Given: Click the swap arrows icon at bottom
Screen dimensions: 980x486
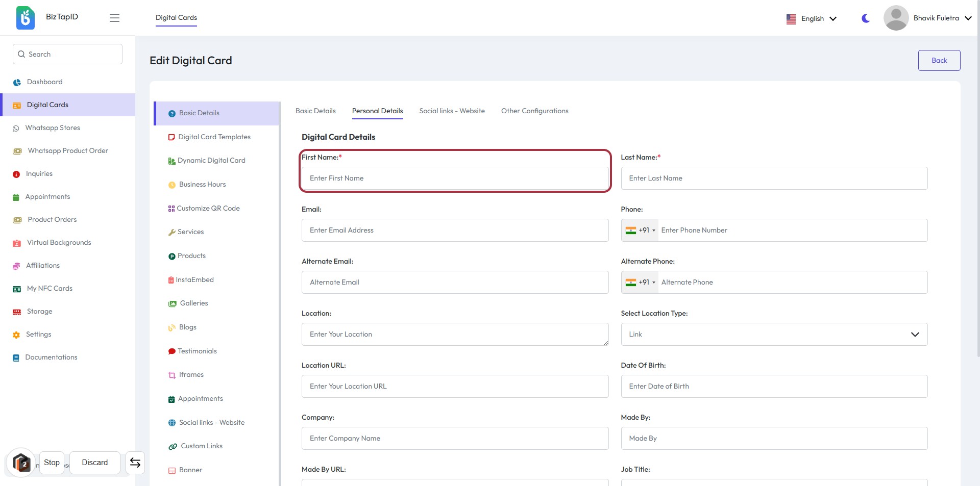Looking at the screenshot, I should [135, 463].
